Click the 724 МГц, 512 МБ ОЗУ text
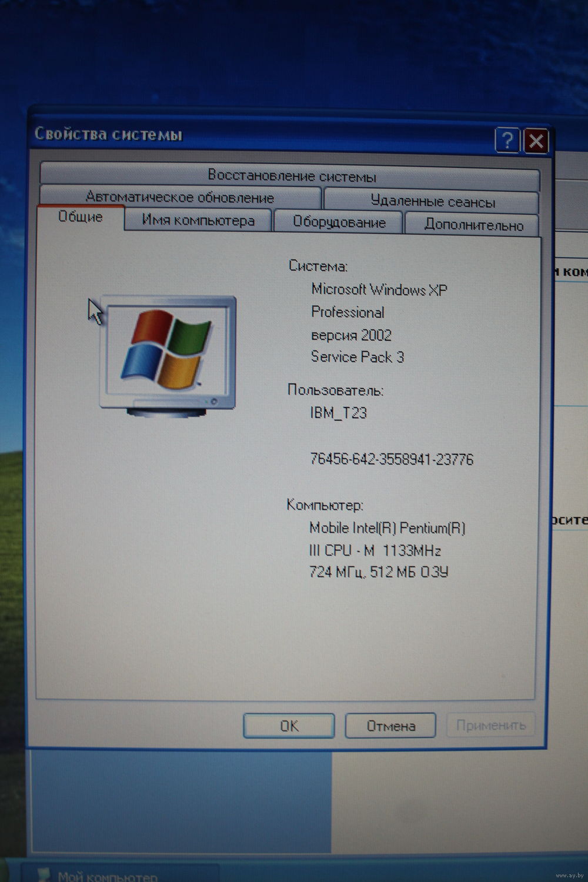Image resolution: width=588 pixels, height=882 pixels. point(379,572)
